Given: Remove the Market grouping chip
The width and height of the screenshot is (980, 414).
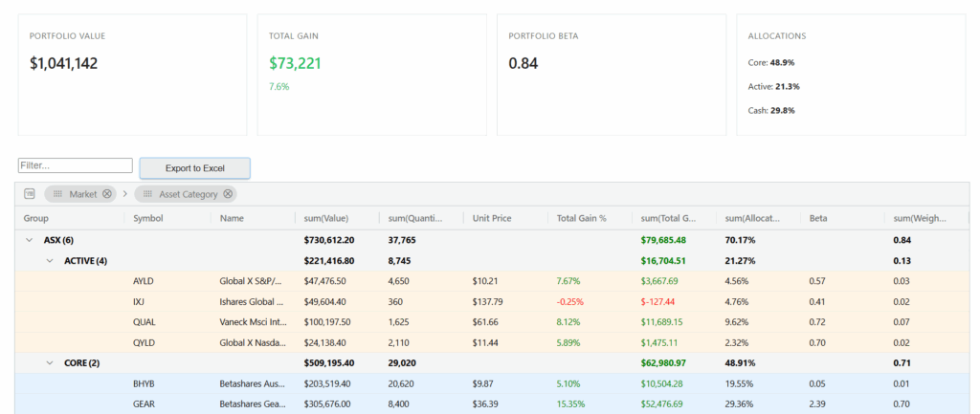Looking at the screenshot, I should coord(107,194).
